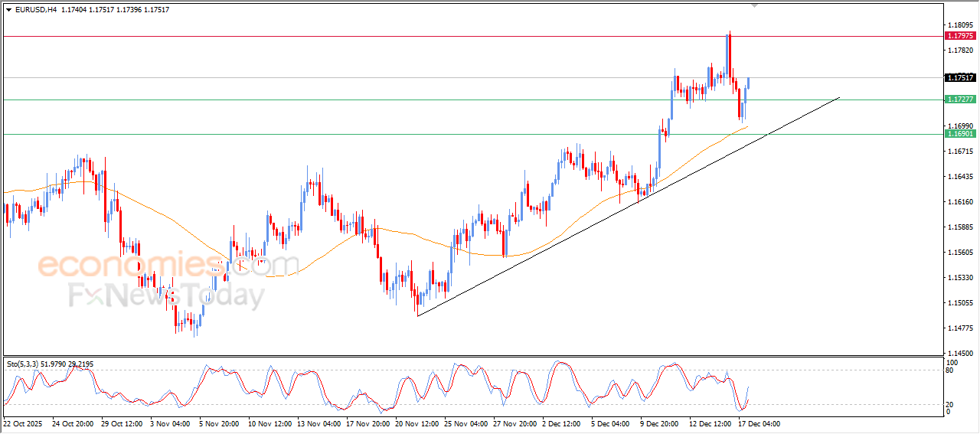Click the 1.14500 price axis label

point(960,353)
